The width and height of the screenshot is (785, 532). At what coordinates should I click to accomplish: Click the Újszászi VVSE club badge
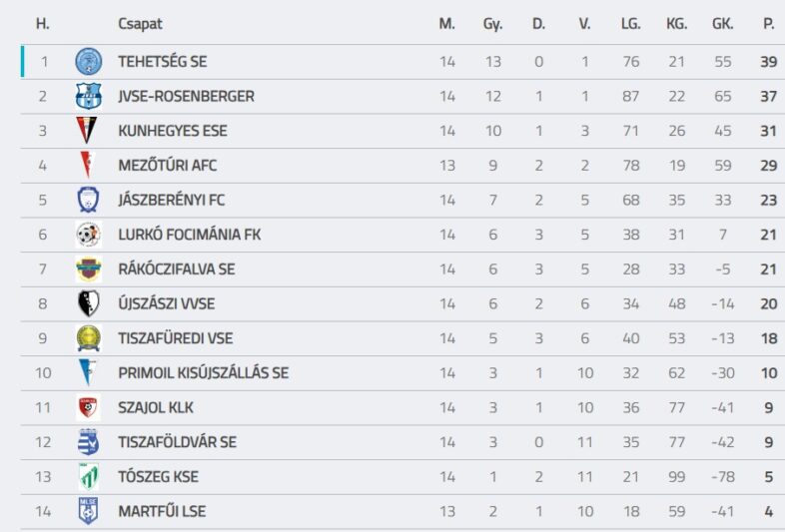coord(89,303)
